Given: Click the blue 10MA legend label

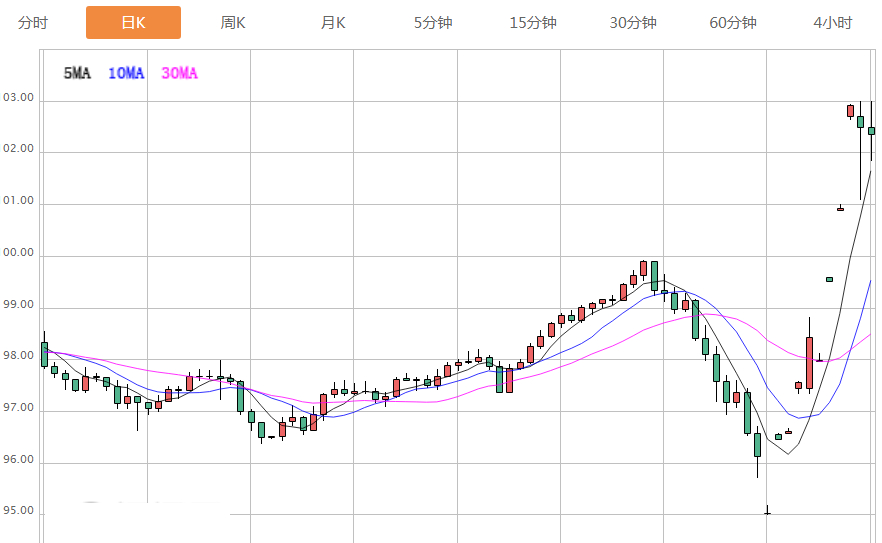Looking at the screenshot, I should pyautogui.click(x=126, y=73).
